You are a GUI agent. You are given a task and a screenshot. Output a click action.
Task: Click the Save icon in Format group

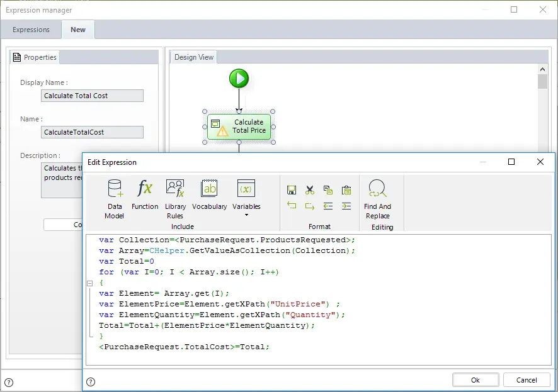point(292,190)
